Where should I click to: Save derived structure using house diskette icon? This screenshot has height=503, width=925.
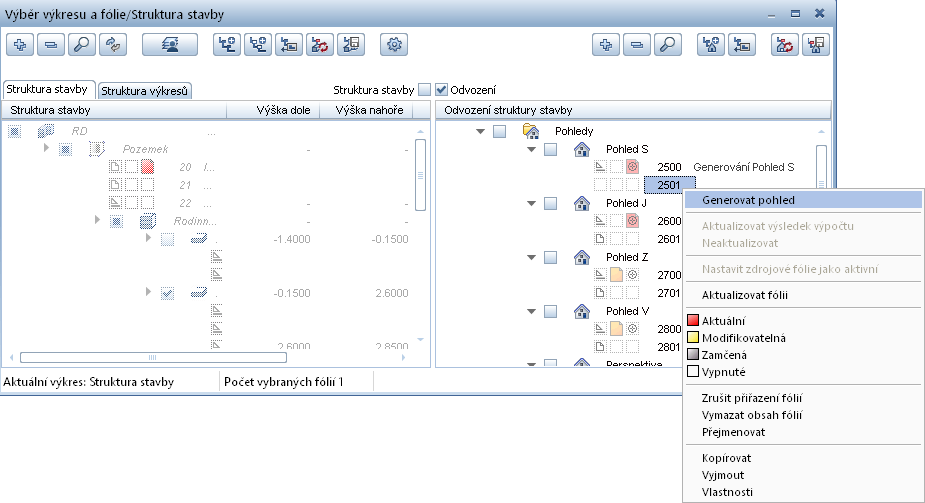tap(816, 45)
